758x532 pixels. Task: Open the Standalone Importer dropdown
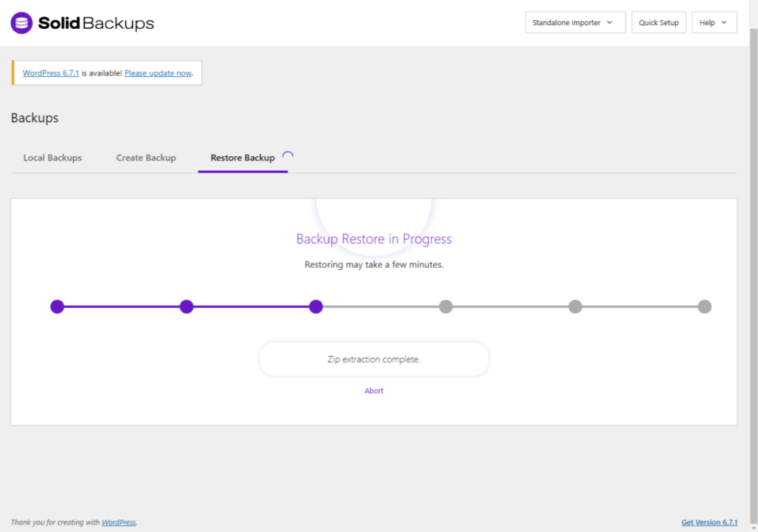click(574, 23)
